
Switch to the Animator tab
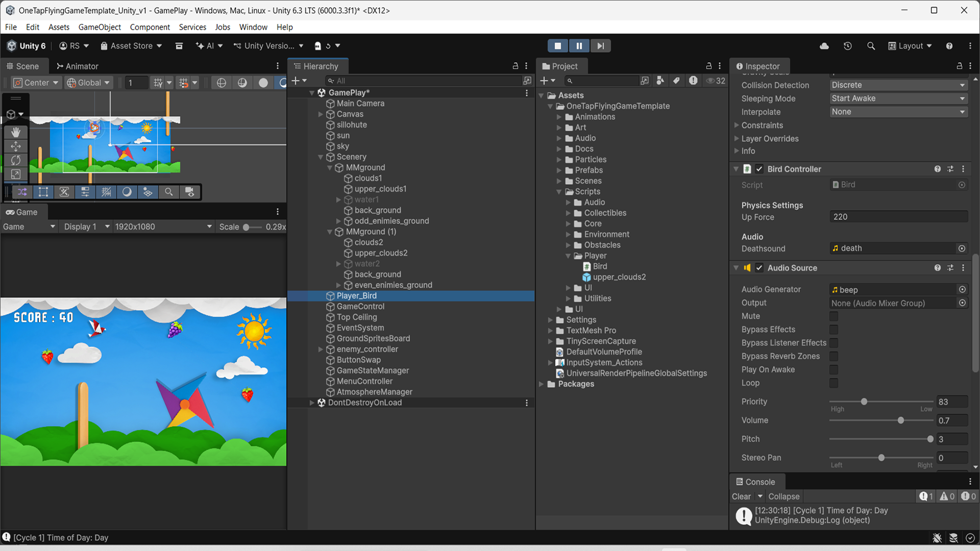78,66
